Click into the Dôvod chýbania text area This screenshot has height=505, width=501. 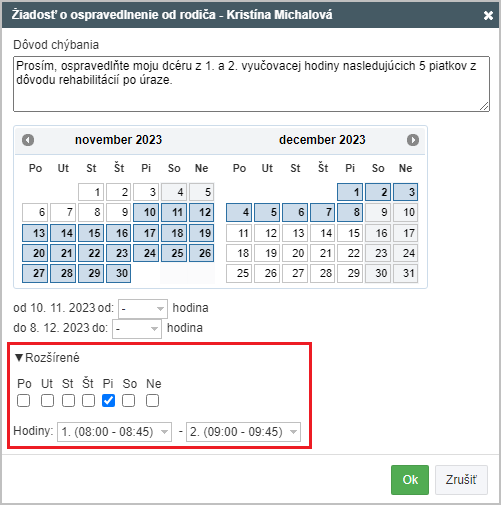click(x=251, y=84)
